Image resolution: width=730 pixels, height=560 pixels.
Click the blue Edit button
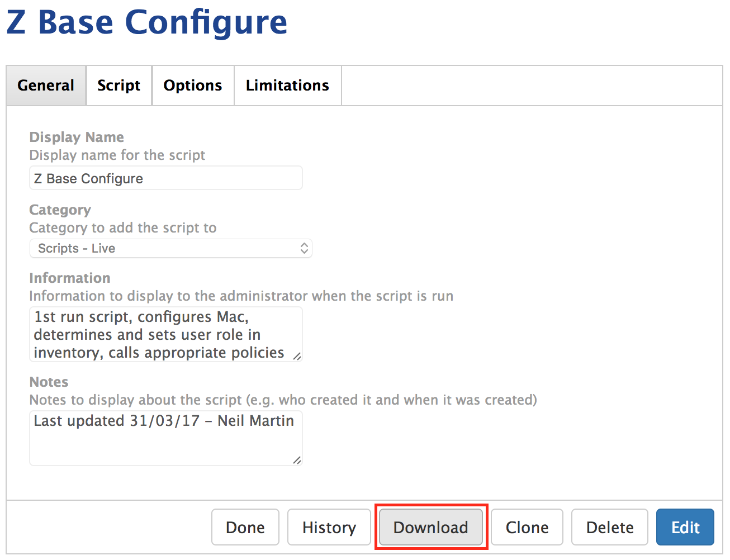685,527
